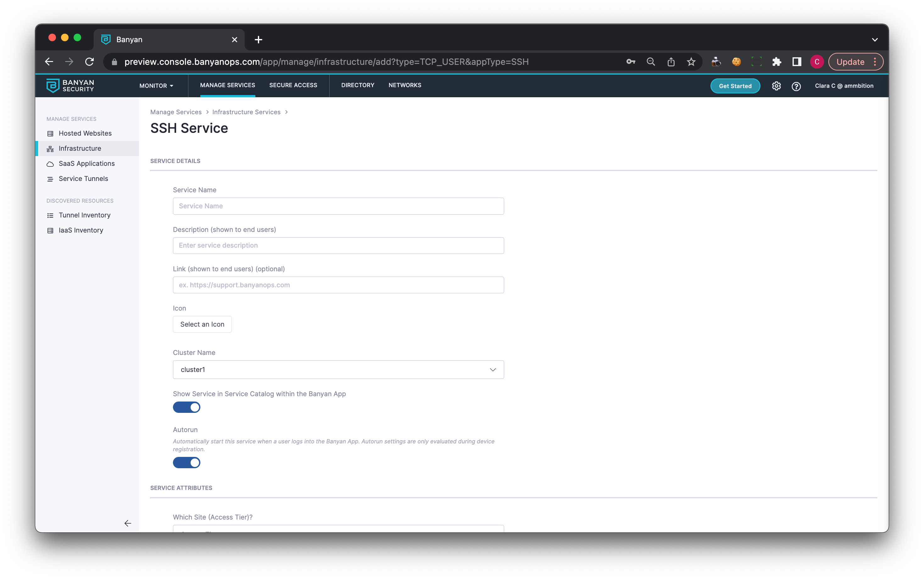924x579 pixels.
Task: Collapse sidebar with left arrow icon
Action: (128, 523)
